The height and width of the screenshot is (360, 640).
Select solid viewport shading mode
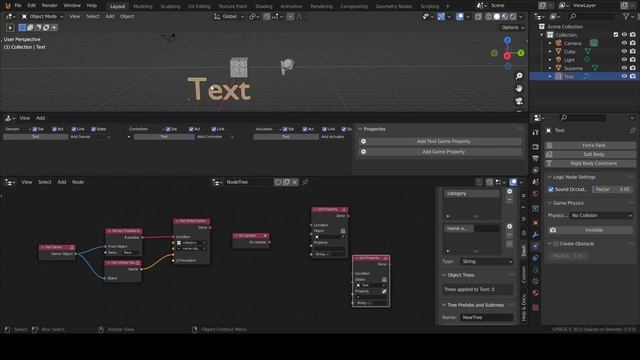[x=497, y=17]
